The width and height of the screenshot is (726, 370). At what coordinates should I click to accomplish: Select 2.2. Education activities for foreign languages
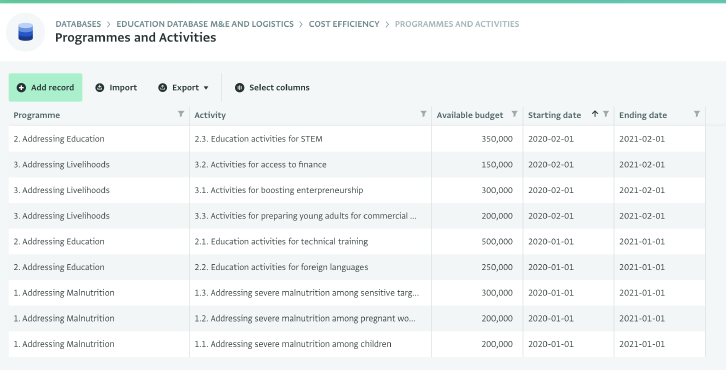click(x=357, y=267)
